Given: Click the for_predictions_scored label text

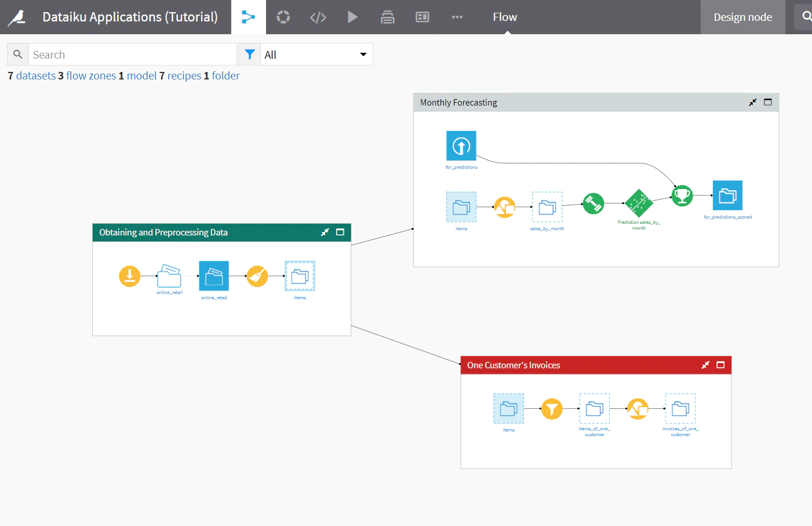Looking at the screenshot, I should [x=728, y=217].
